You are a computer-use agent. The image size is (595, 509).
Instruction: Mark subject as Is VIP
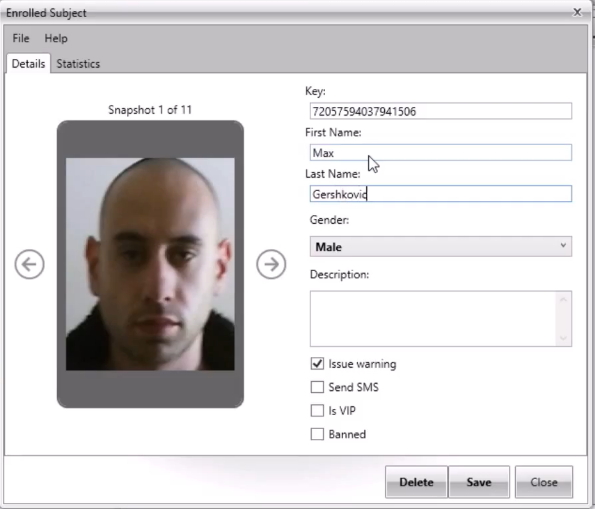(317, 410)
